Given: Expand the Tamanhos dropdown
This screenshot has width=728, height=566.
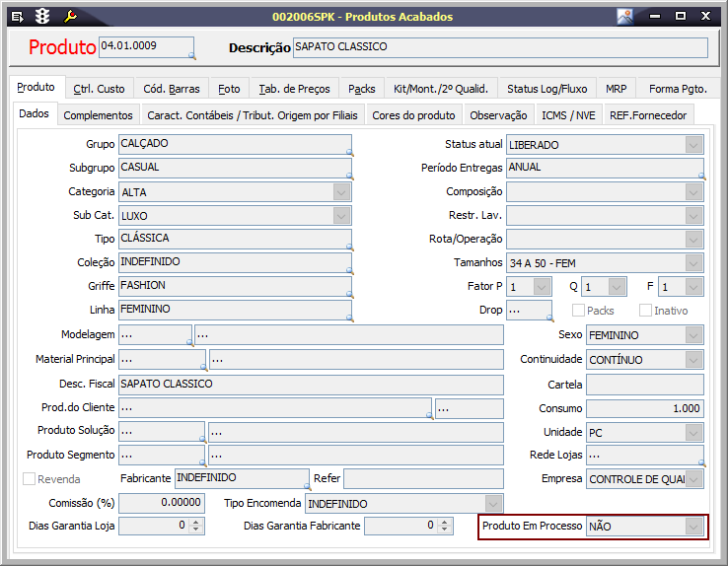Looking at the screenshot, I should (x=693, y=263).
